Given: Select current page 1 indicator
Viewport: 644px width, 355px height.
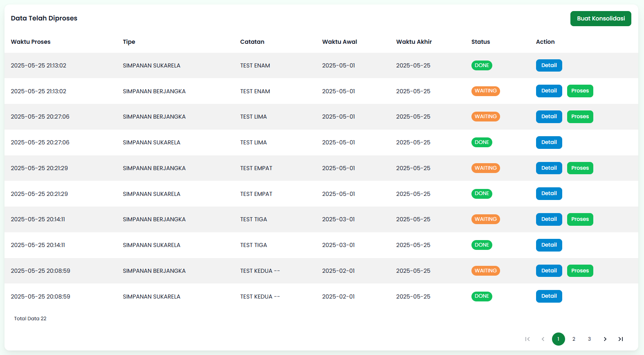Looking at the screenshot, I should coord(558,339).
